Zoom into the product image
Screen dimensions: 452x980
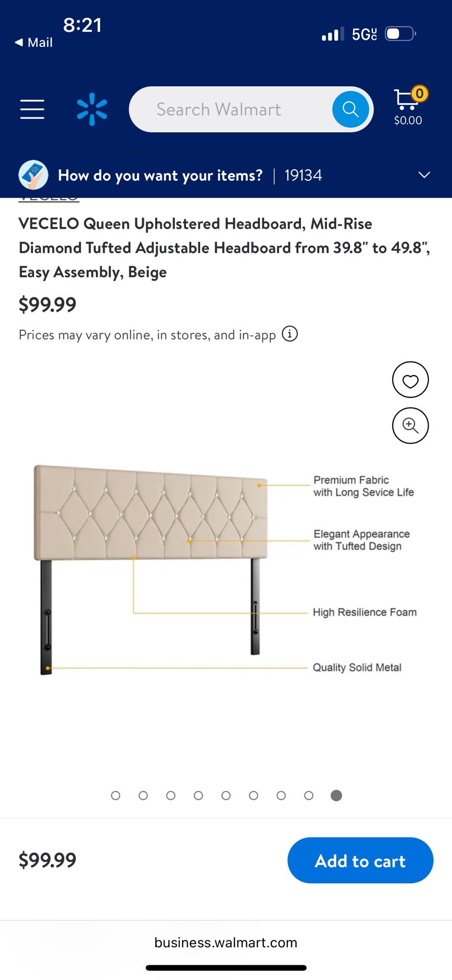[x=410, y=426]
